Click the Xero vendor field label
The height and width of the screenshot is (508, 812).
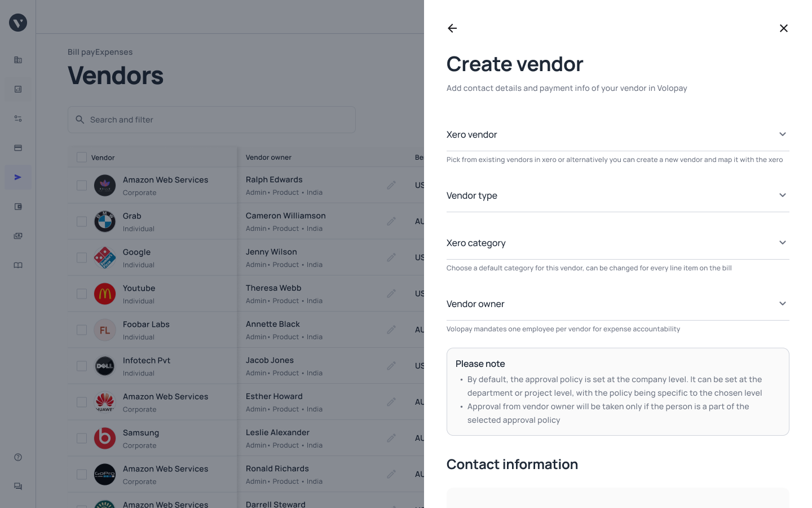click(x=471, y=134)
